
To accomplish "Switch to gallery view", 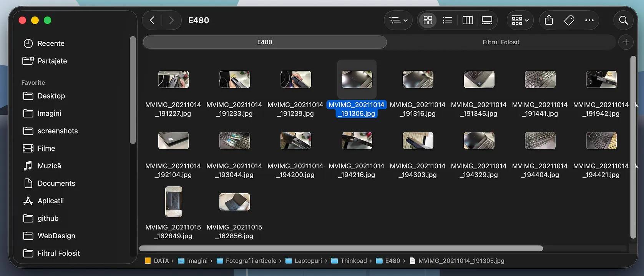I will [487, 20].
